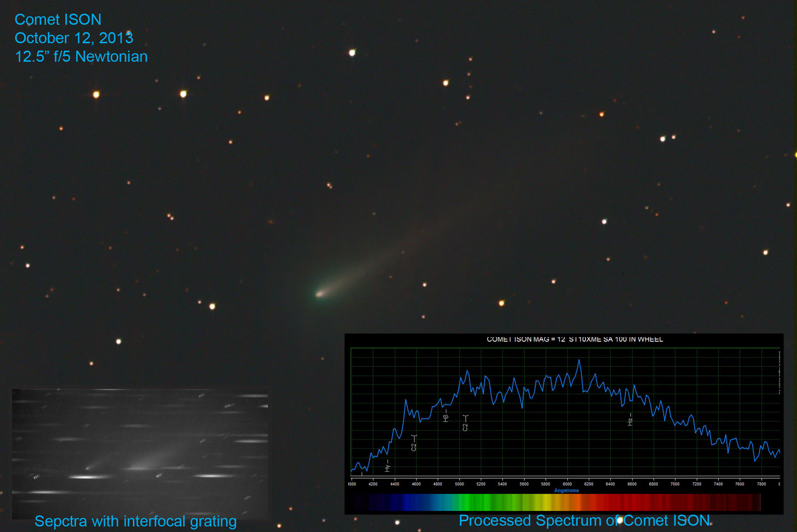The height and width of the screenshot is (532, 797).
Task: Click the Hα marker on the spectrum graph
Action: 630,419
